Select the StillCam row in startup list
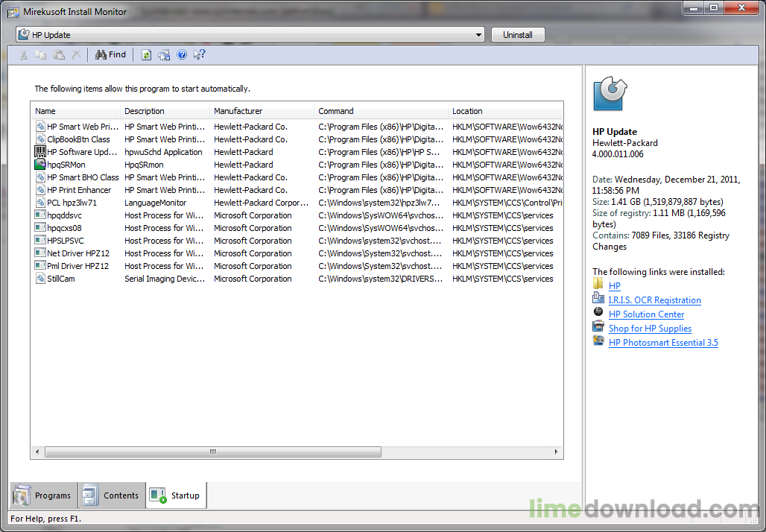Screen dimensions: 766x532 pos(61,279)
